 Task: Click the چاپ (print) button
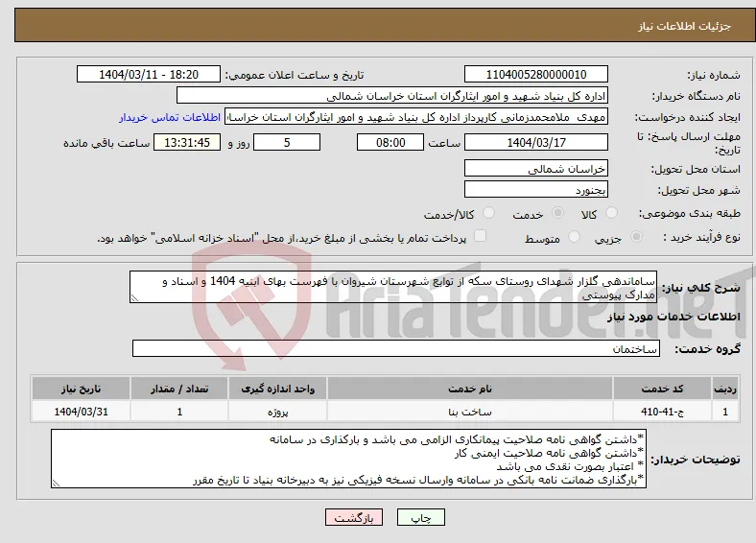coord(420,517)
